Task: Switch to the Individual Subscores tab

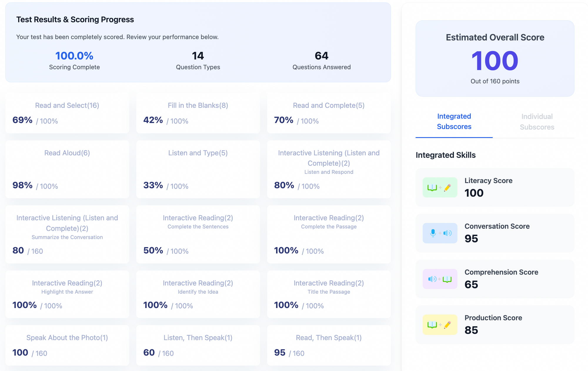Action: [537, 122]
